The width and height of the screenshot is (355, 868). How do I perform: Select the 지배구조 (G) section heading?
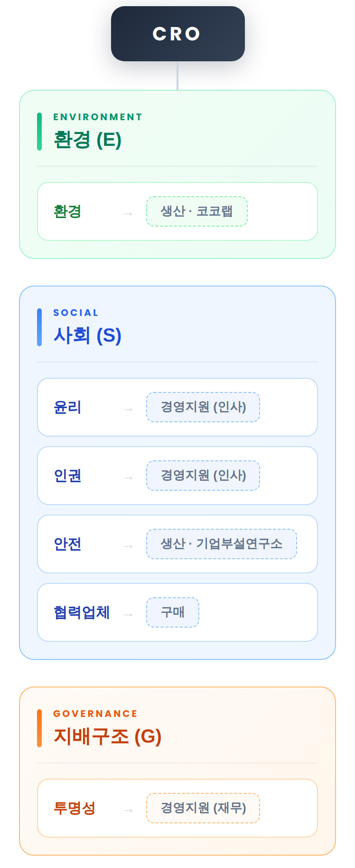108,736
